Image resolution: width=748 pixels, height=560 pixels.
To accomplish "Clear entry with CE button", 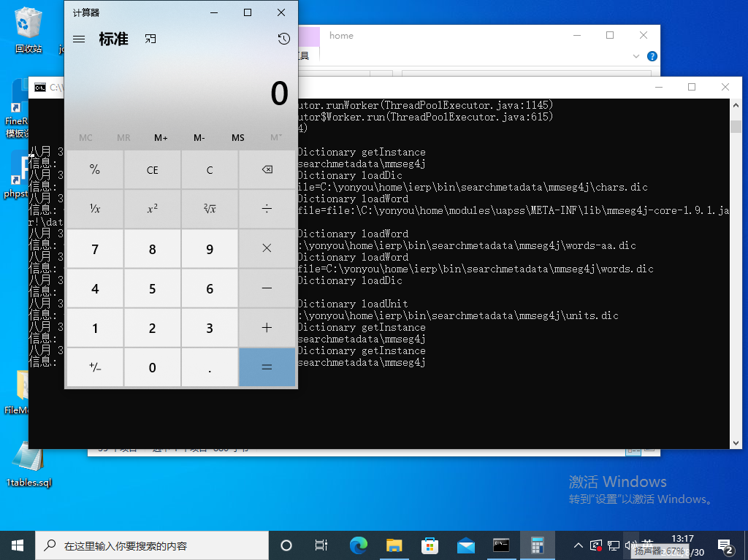I will click(152, 170).
